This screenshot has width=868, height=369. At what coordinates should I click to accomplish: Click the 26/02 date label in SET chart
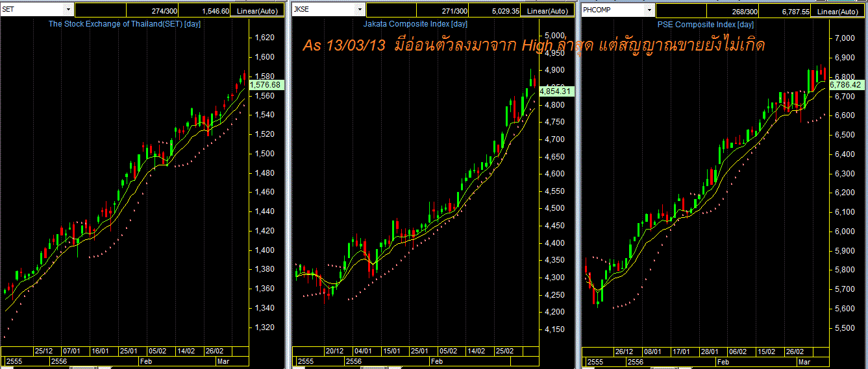tap(214, 351)
